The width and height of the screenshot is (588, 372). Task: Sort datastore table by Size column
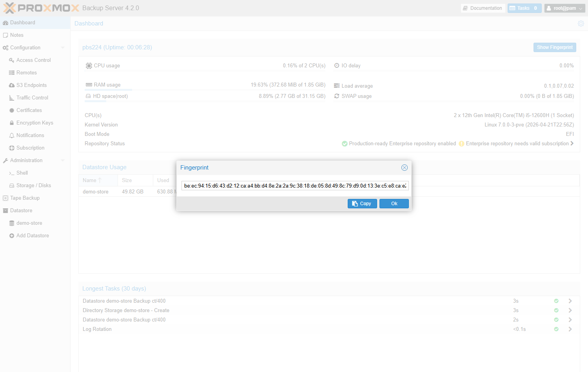135,181
